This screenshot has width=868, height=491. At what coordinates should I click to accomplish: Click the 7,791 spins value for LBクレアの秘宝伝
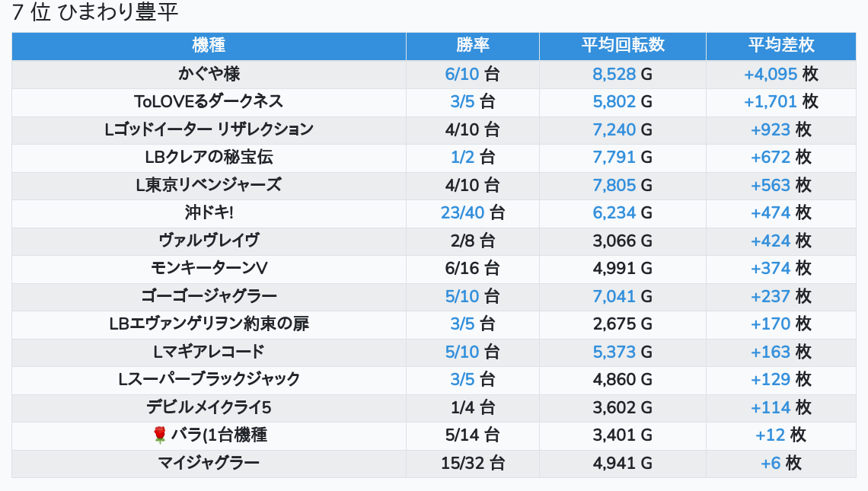(x=614, y=157)
